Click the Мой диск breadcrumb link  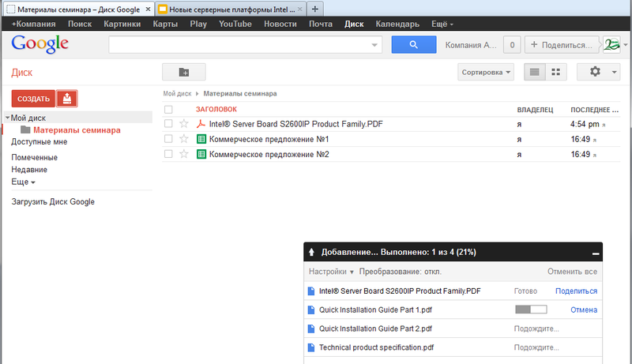[x=177, y=93]
